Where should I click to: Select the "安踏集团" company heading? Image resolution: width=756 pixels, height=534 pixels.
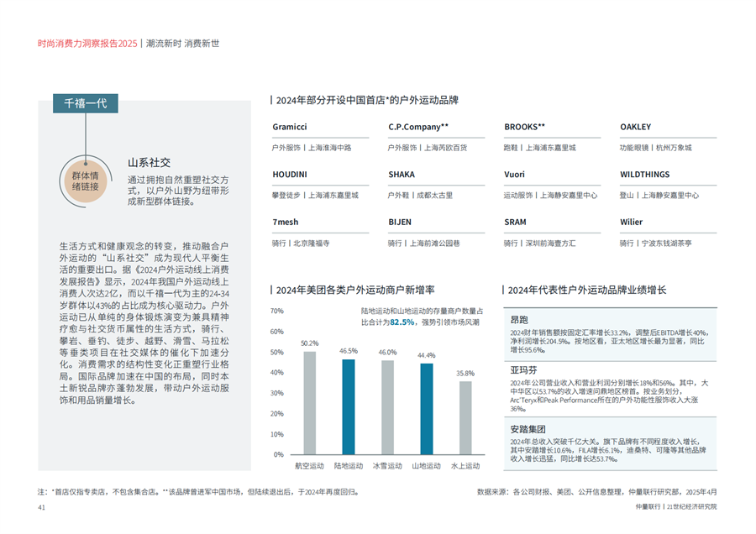coord(528,429)
